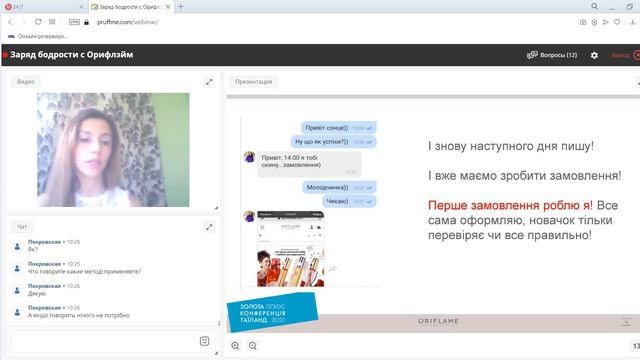Image resolution: width=640 pixels, height=360 pixels.
Task: Click the 'Чекаю)' bubble in slide
Action: 349,201
